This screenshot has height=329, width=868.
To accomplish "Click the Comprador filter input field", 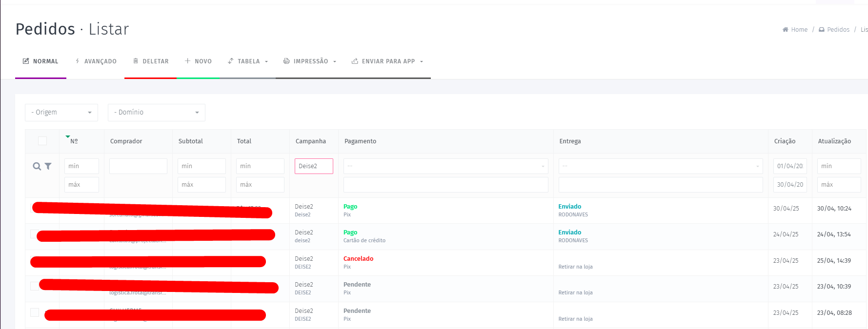I will pyautogui.click(x=138, y=166).
